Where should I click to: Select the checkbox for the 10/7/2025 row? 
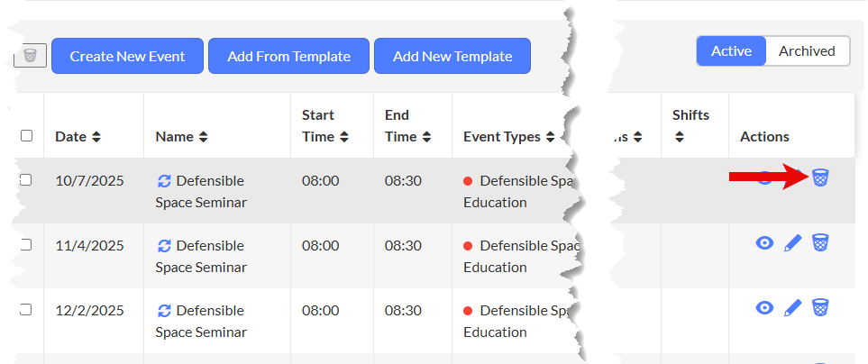click(x=26, y=180)
